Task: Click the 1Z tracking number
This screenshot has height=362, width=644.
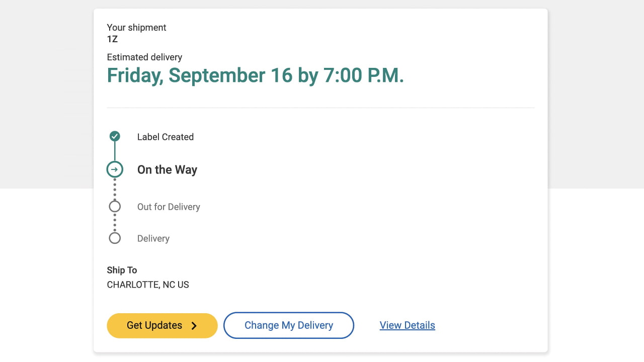Action: point(112,39)
